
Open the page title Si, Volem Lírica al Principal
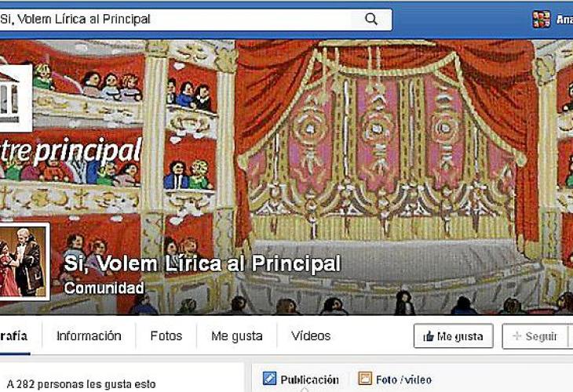point(203,263)
